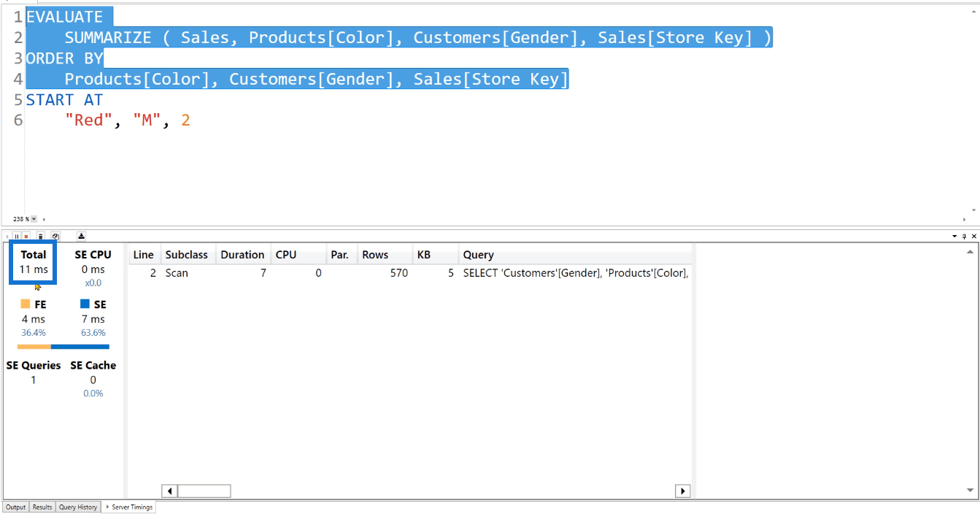Place cursor on START AT line

click(x=64, y=100)
